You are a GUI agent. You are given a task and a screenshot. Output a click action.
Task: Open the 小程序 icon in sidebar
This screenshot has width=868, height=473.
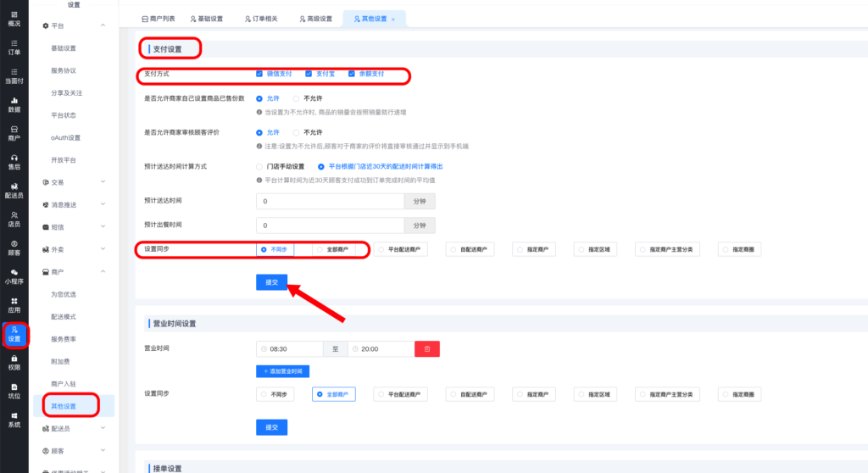click(x=14, y=276)
